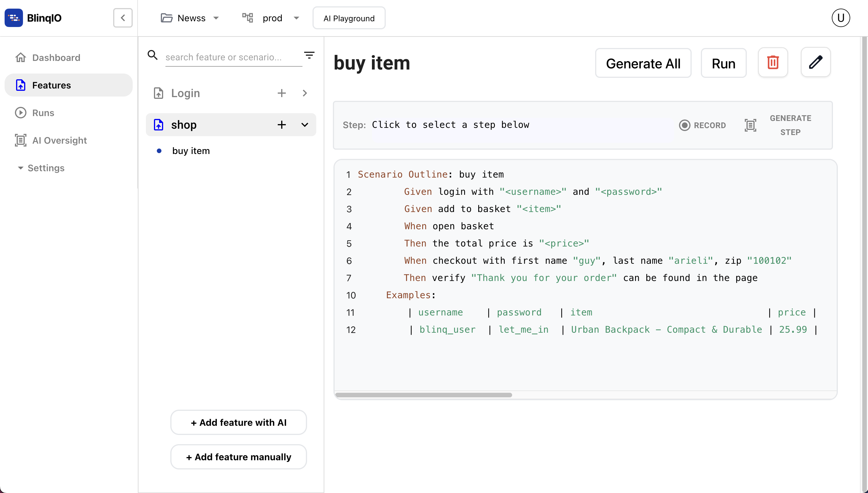Viewport: 868px width, 493px height.
Task: Open the Runs page
Action: point(43,113)
